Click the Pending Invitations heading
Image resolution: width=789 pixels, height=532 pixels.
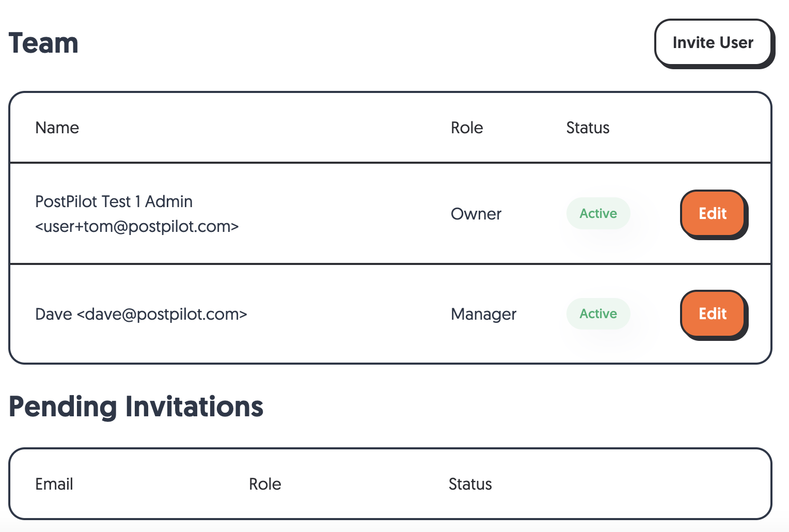point(136,406)
